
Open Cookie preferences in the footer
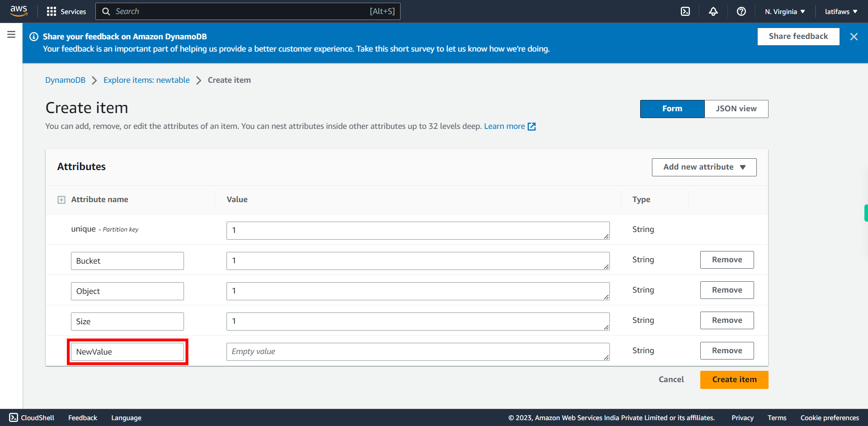[830, 418]
